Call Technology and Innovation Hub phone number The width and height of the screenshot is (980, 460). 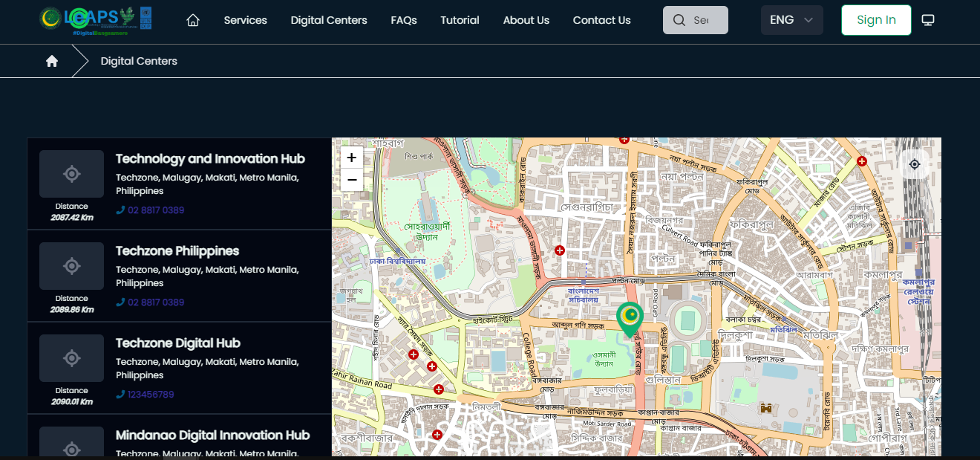click(x=155, y=210)
